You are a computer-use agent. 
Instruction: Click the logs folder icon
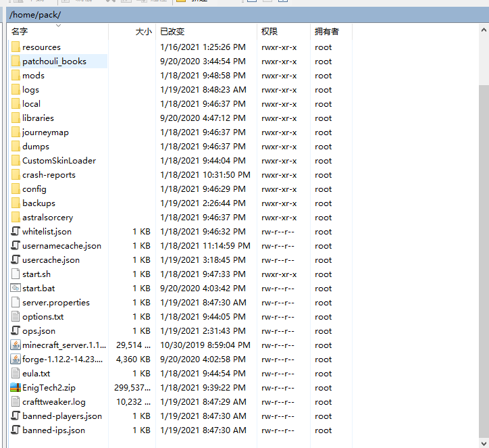point(16,90)
